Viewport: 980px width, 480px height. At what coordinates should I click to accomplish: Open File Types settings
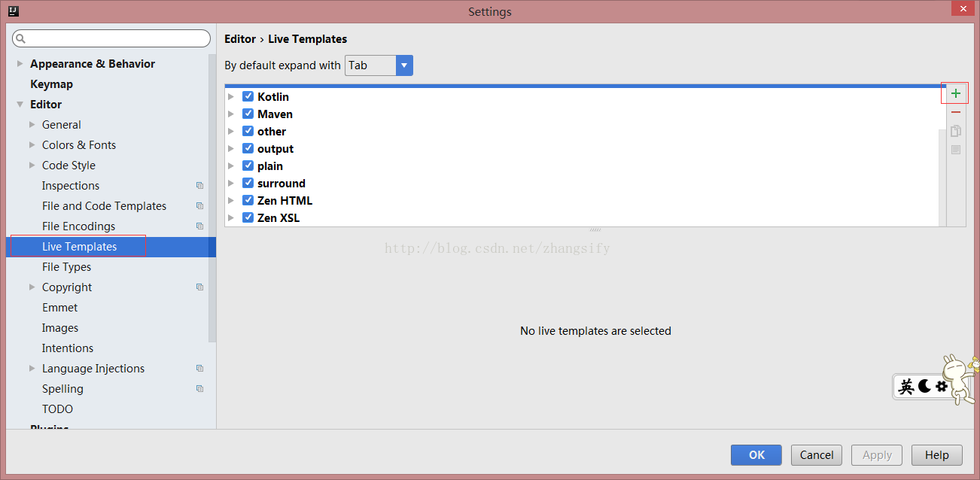tap(66, 267)
